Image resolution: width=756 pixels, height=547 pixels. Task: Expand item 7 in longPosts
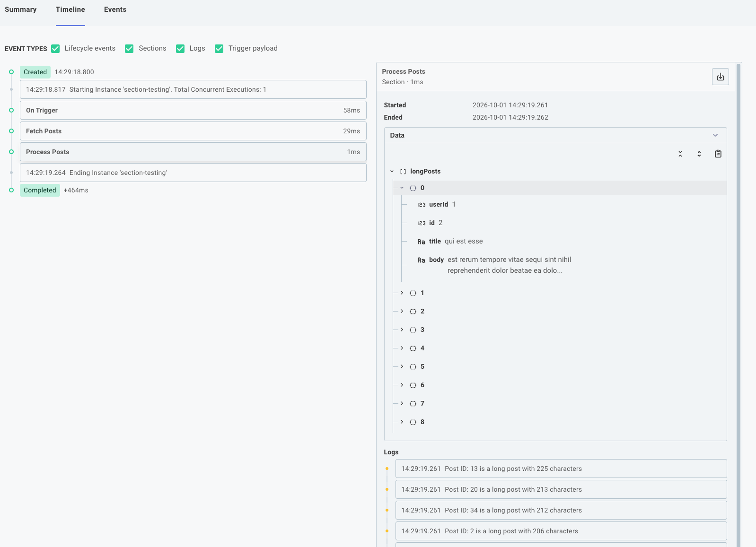point(402,404)
